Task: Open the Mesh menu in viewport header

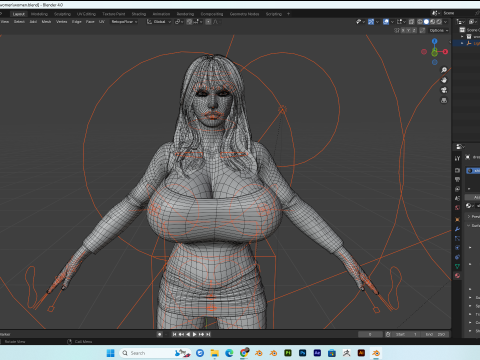Action: coord(46,22)
